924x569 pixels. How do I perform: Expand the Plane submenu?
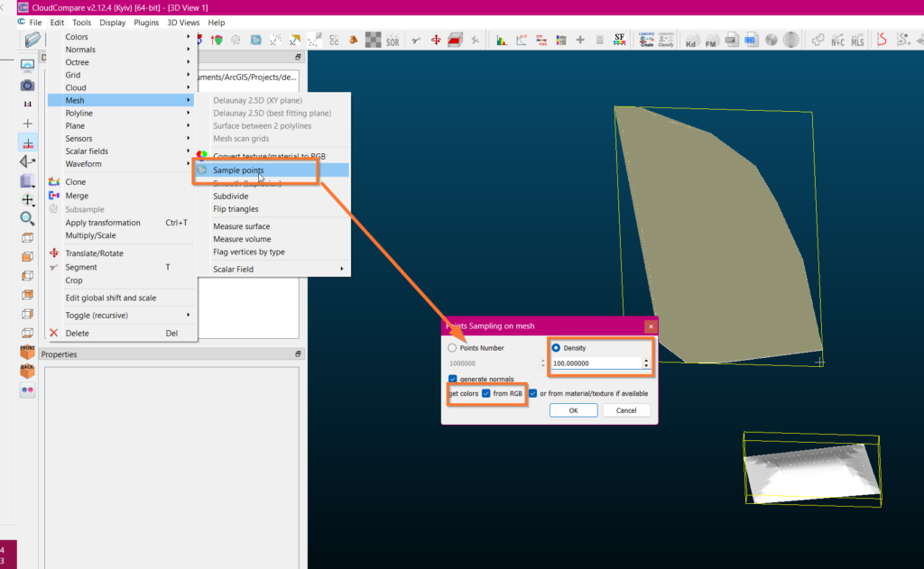click(x=122, y=125)
